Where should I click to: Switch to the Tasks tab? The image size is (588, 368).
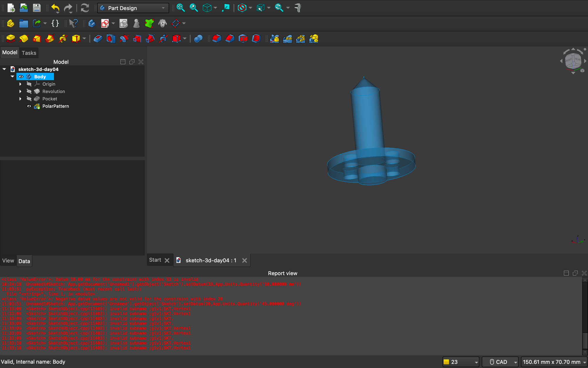click(x=29, y=53)
